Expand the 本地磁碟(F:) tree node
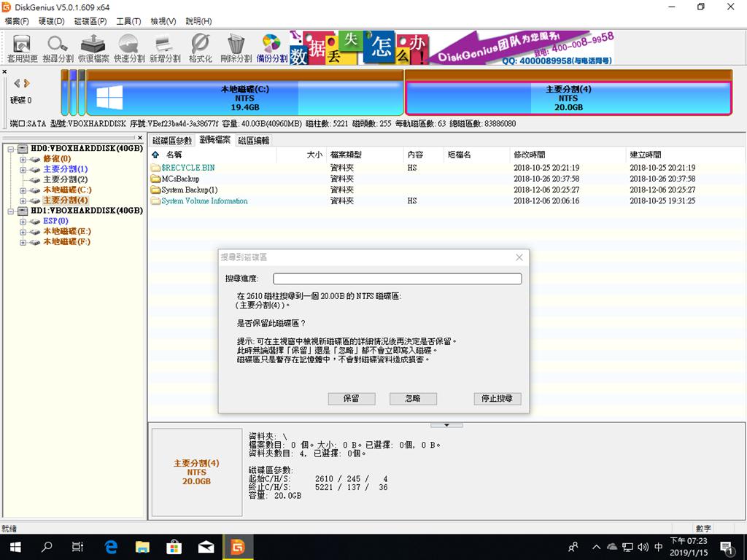The height and width of the screenshot is (560, 747). [23, 242]
